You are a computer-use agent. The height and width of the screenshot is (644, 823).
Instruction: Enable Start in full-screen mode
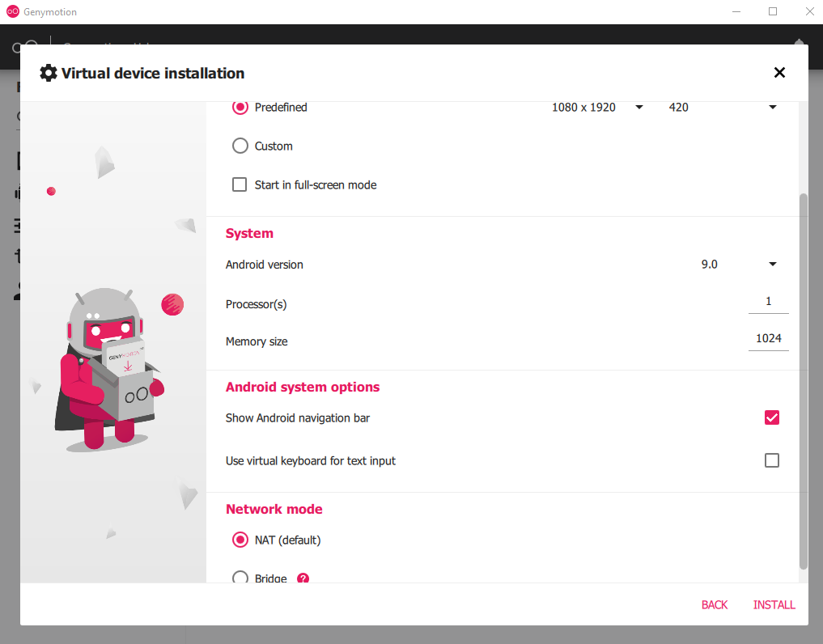240,184
